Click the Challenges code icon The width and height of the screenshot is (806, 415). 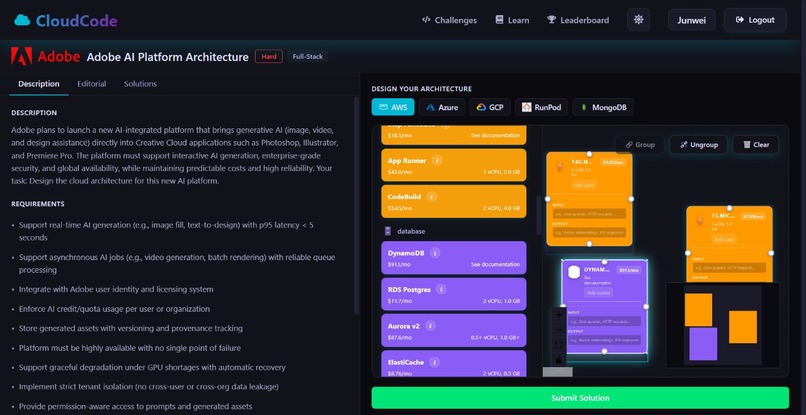click(x=426, y=20)
